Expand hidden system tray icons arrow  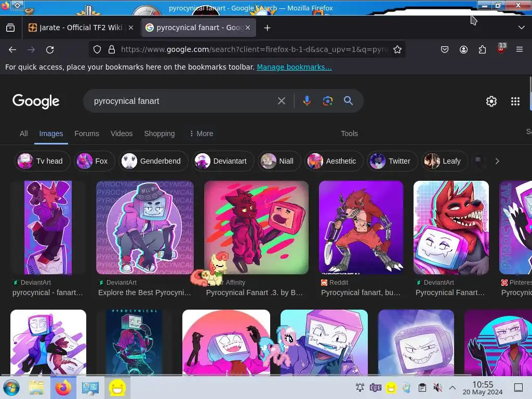[453, 388]
